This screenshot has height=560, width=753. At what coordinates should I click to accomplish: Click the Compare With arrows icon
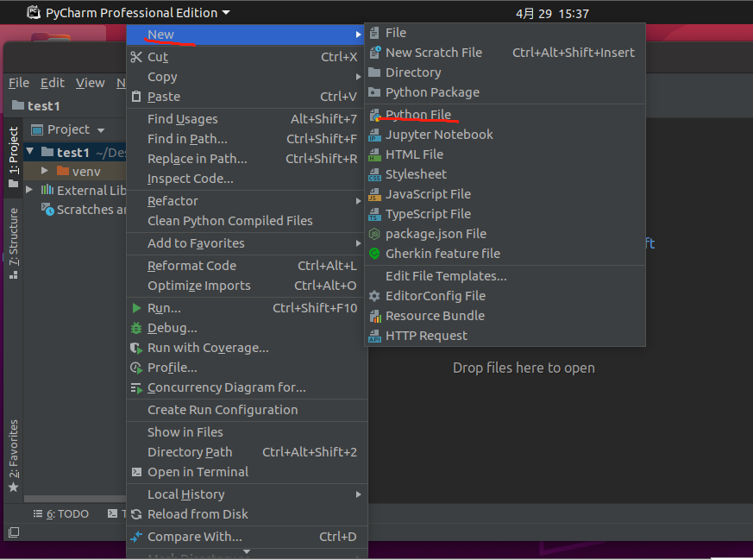coord(136,537)
